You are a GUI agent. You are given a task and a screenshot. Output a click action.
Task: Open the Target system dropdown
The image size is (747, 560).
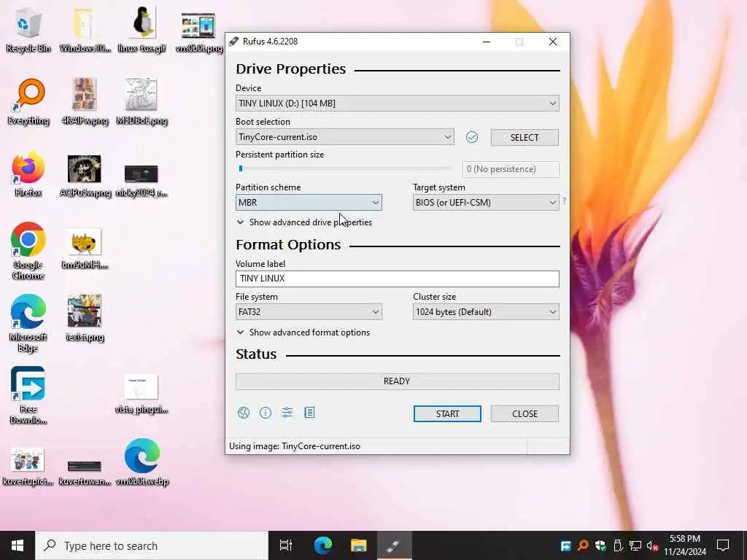(486, 203)
